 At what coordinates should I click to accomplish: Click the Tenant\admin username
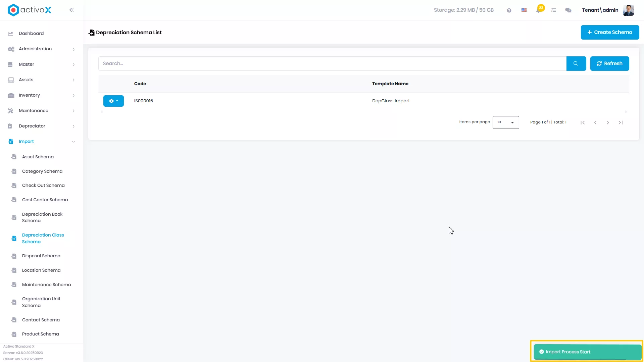600,10
